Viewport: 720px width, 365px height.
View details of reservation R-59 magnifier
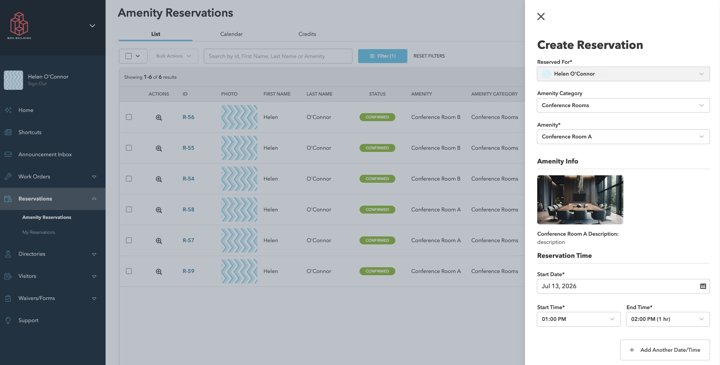159,271
